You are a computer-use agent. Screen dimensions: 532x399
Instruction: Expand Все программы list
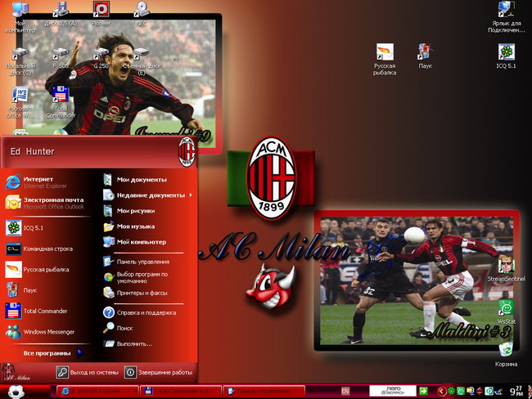click(52, 353)
